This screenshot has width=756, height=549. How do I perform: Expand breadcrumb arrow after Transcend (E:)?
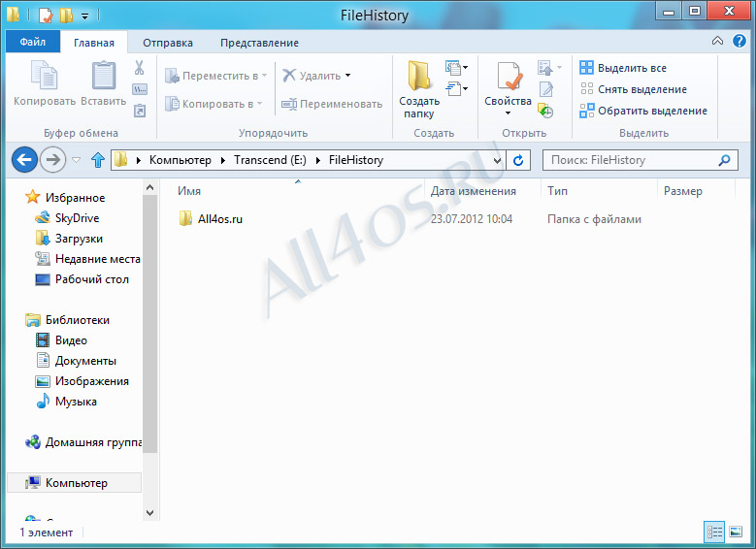point(317,160)
